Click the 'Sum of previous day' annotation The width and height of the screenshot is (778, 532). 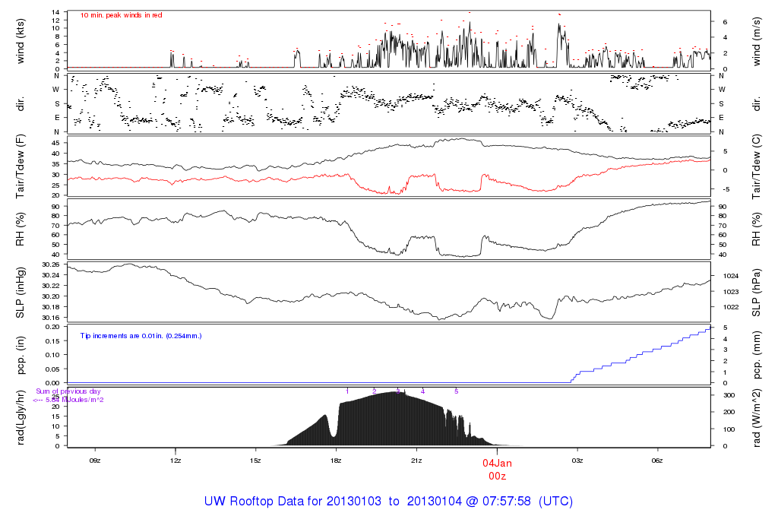pos(68,391)
